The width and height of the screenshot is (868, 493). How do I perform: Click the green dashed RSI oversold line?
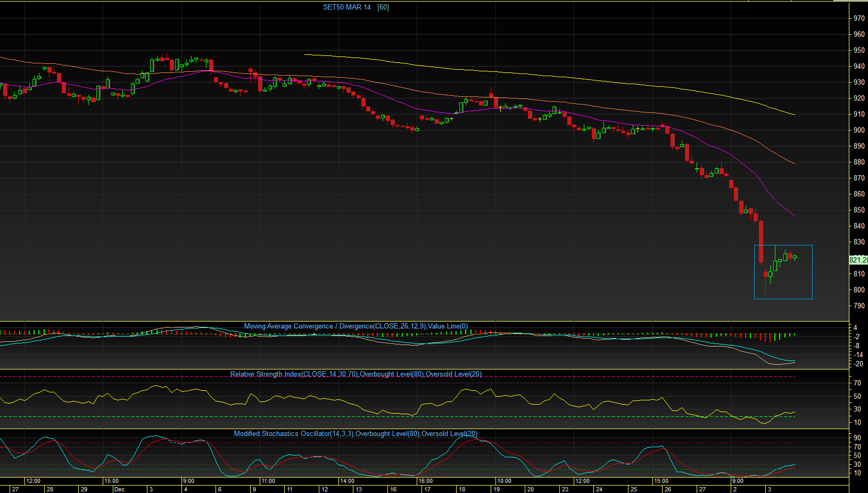tap(373, 416)
